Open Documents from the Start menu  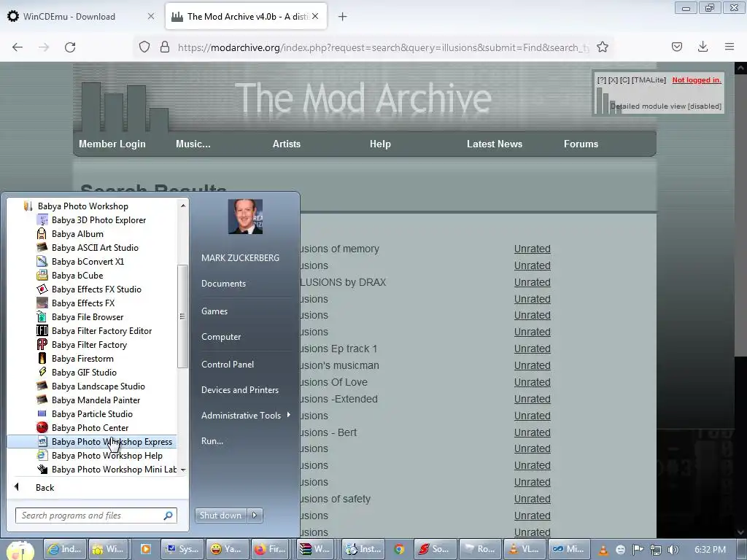click(223, 284)
